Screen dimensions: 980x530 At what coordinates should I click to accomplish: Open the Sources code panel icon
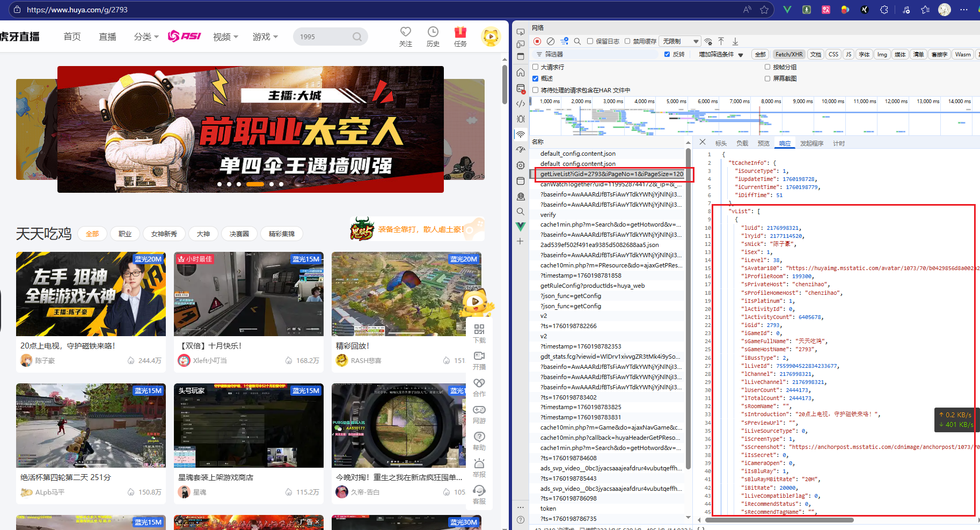[521, 104]
